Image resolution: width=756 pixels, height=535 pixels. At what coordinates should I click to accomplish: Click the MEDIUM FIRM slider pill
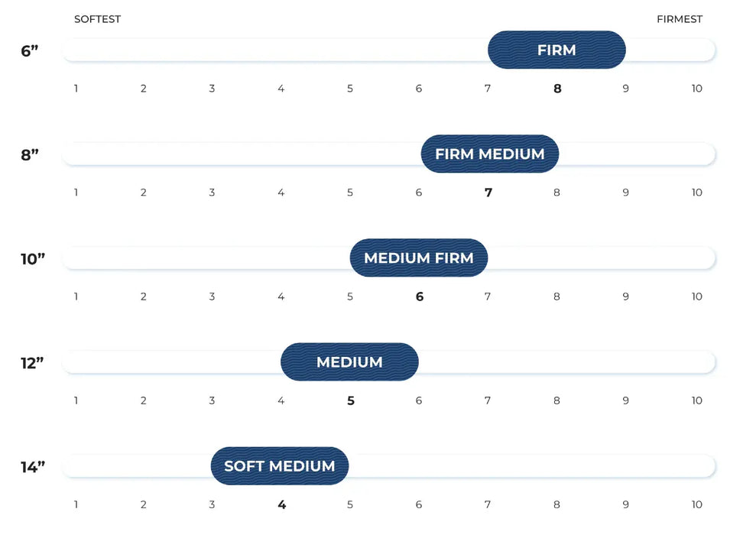(418, 258)
